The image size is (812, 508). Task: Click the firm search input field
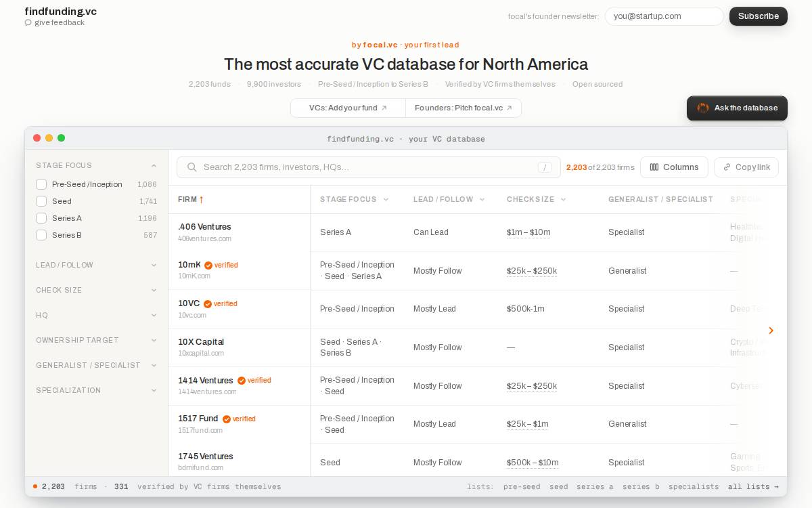[369, 167]
